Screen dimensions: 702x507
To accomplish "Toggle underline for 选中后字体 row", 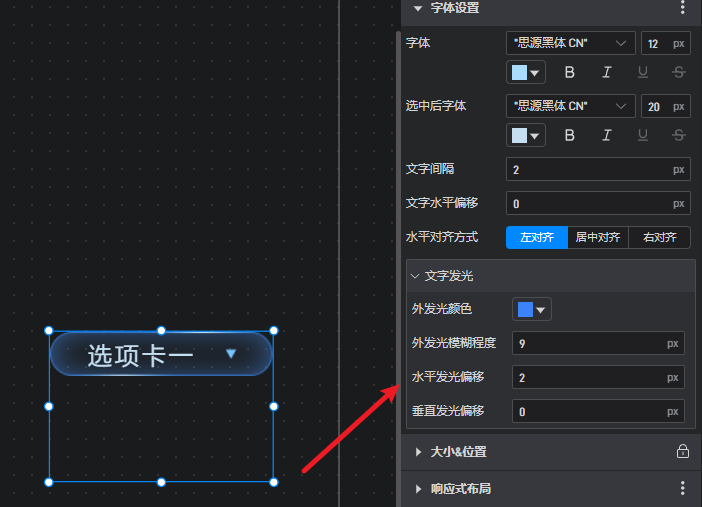I will [x=642, y=135].
